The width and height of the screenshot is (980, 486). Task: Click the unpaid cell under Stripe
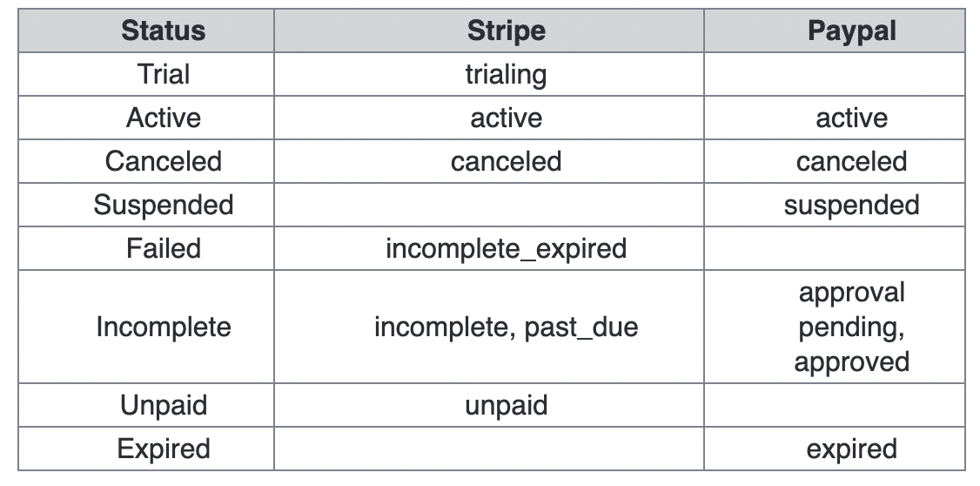[x=506, y=405]
